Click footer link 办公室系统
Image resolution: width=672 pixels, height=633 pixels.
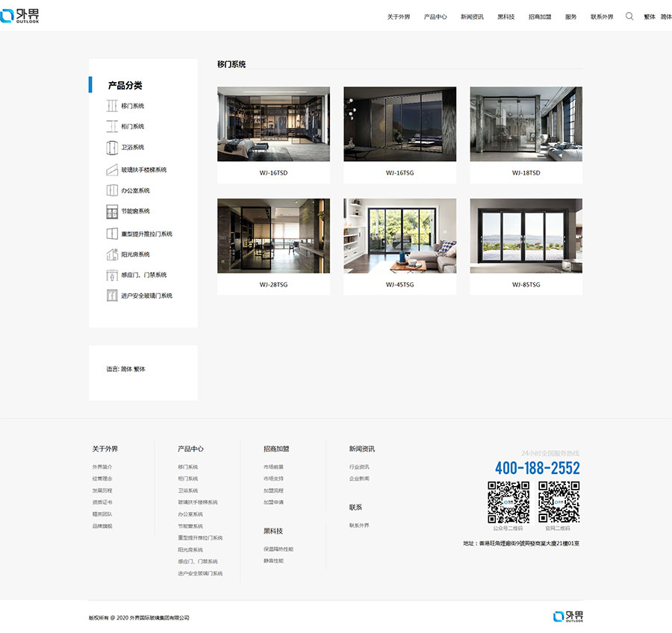pyautogui.click(x=190, y=514)
